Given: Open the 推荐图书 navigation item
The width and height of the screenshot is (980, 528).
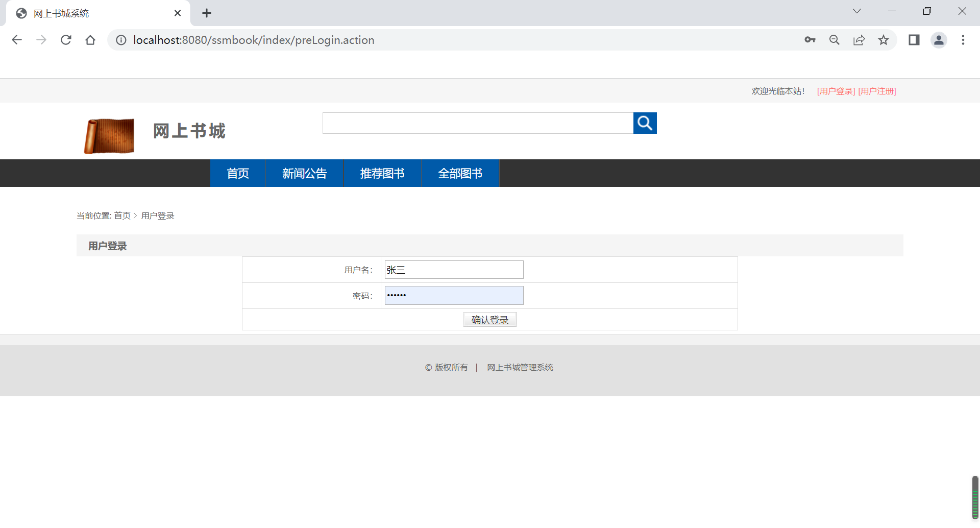Looking at the screenshot, I should (x=382, y=173).
